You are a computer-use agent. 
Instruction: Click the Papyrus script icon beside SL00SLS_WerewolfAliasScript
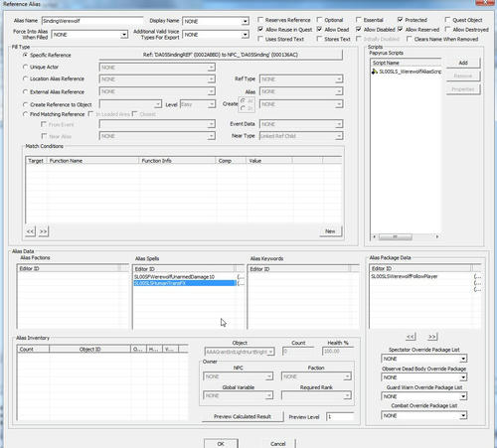pos(375,72)
